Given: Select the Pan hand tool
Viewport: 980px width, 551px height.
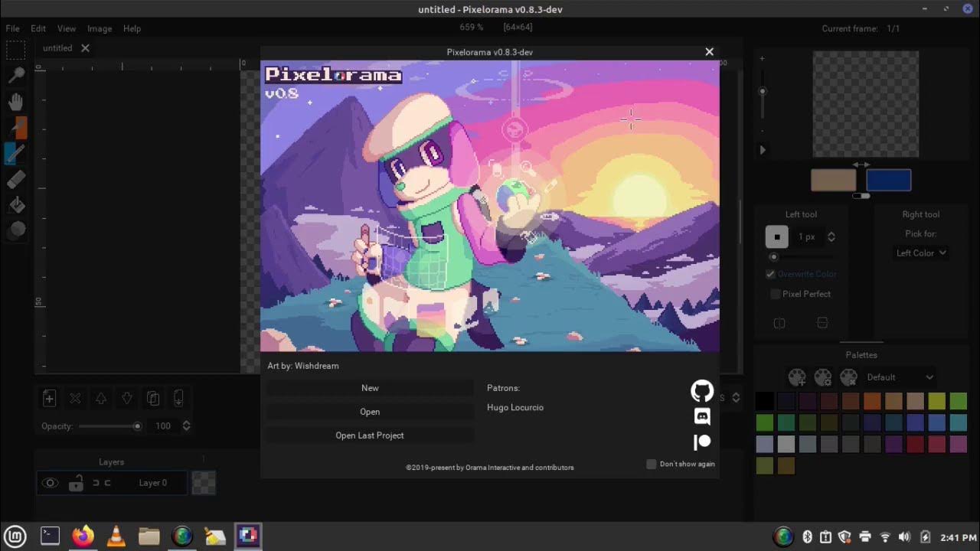Looking at the screenshot, I should pyautogui.click(x=16, y=101).
